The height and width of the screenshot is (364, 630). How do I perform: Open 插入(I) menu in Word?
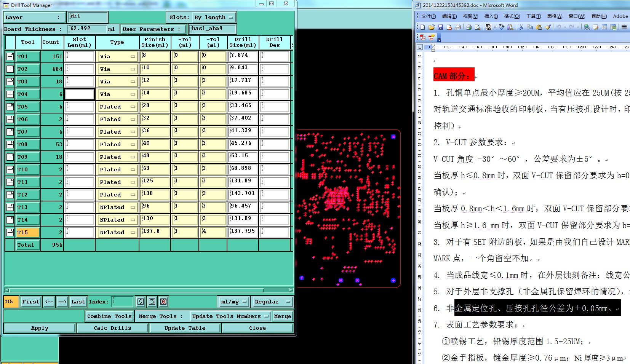pyautogui.click(x=491, y=16)
